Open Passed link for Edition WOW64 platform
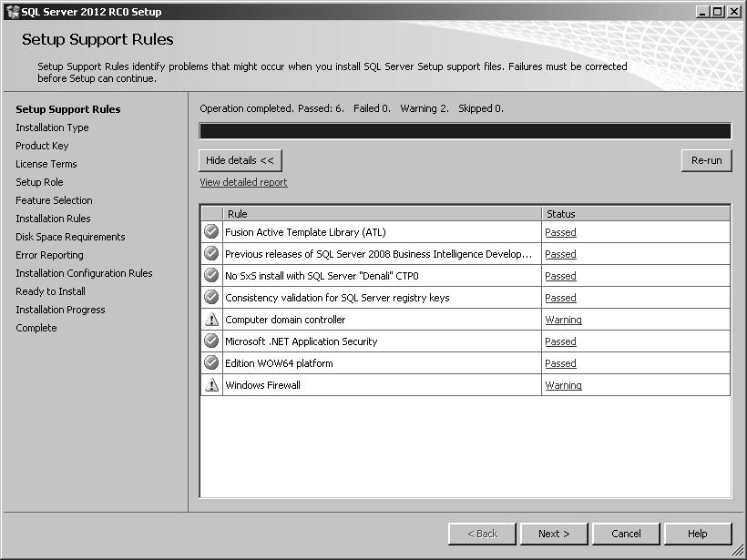Image resolution: width=747 pixels, height=560 pixels. [561, 364]
